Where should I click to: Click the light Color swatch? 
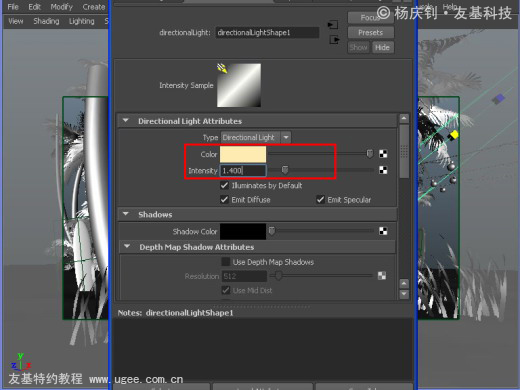coord(243,154)
